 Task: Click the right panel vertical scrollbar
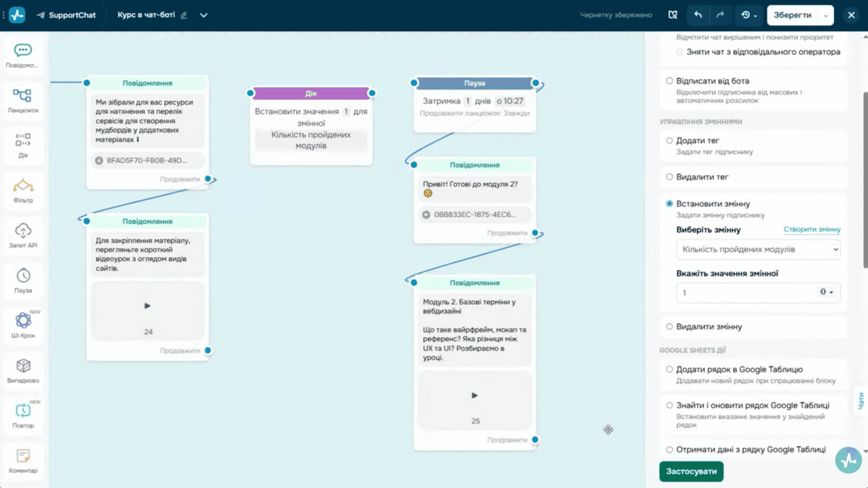click(x=865, y=180)
